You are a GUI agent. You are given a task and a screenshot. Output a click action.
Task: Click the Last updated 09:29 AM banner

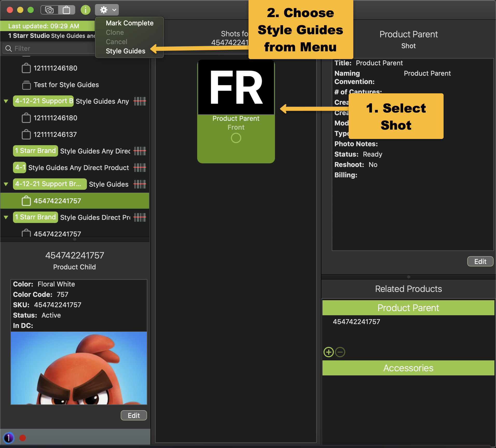point(48,26)
